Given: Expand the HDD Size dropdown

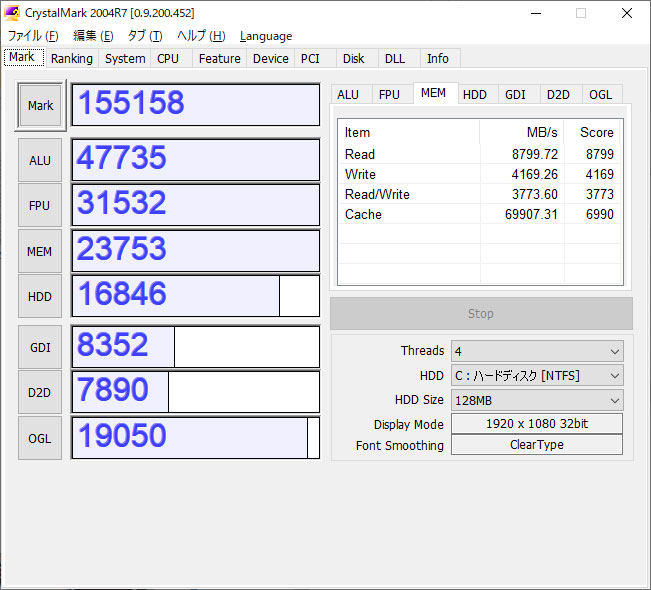Looking at the screenshot, I should pos(537,400).
